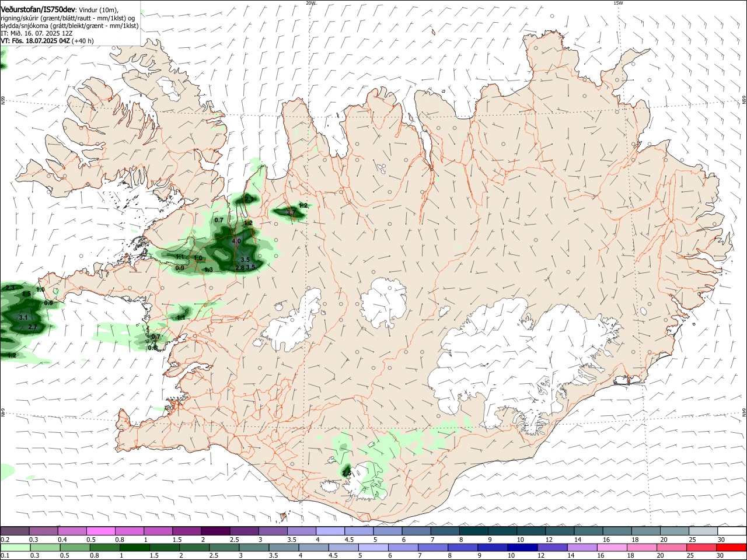Select the white 30 swatch in upper legend
The height and width of the screenshot is (560, 747).
(732, 531)
